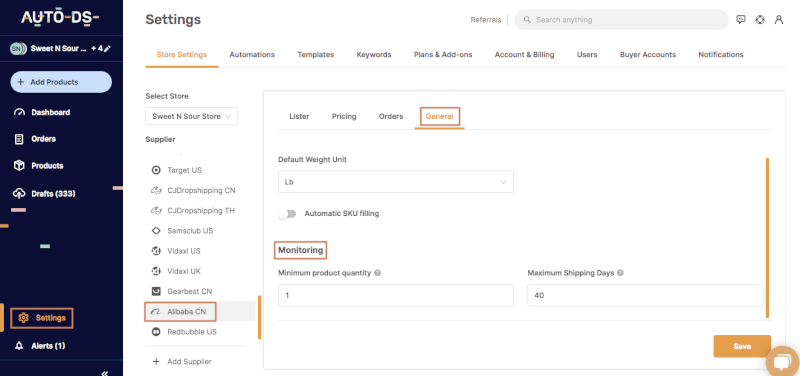Click the AutoDS logo
The width and height of the screenshot is (800, 376).
click(x=60, y=18)
